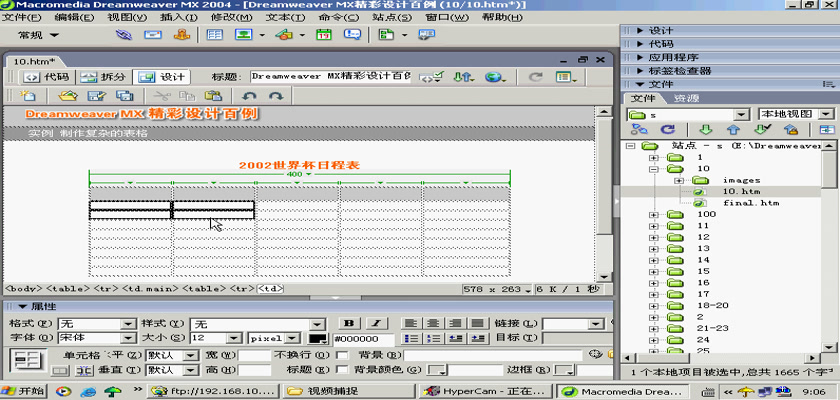The image size is (840, 400).
Task: Create a new document from standard toolbar
Action: tap(27, 96)
